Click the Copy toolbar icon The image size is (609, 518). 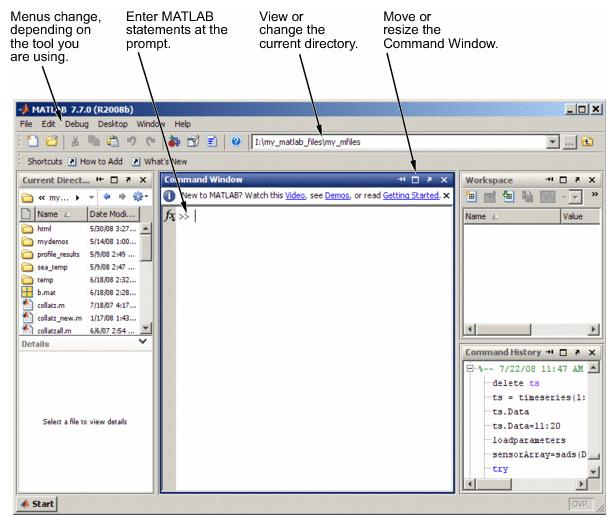point(94,142)
